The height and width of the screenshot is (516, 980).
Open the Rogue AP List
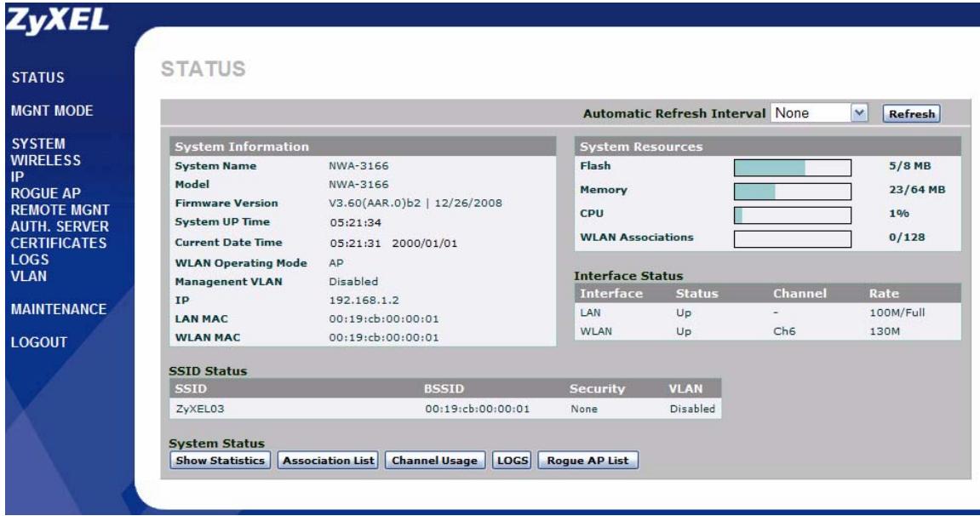point(587,461)
